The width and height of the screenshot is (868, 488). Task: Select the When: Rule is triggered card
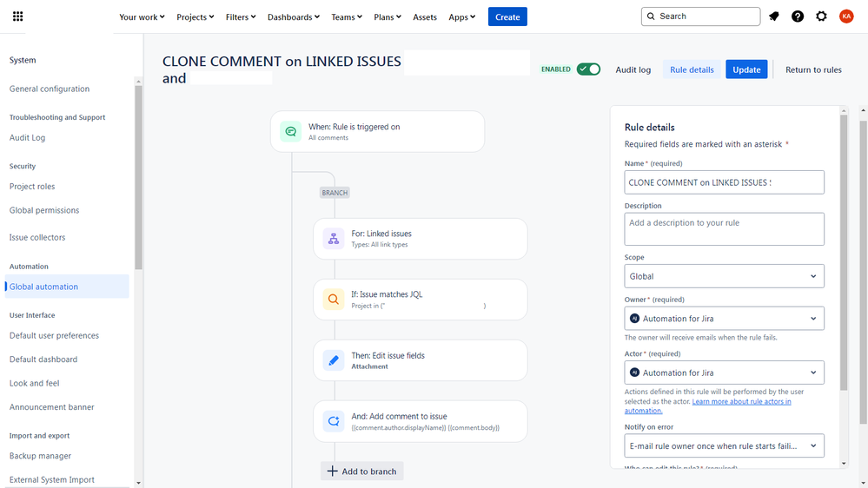point(378,132)
